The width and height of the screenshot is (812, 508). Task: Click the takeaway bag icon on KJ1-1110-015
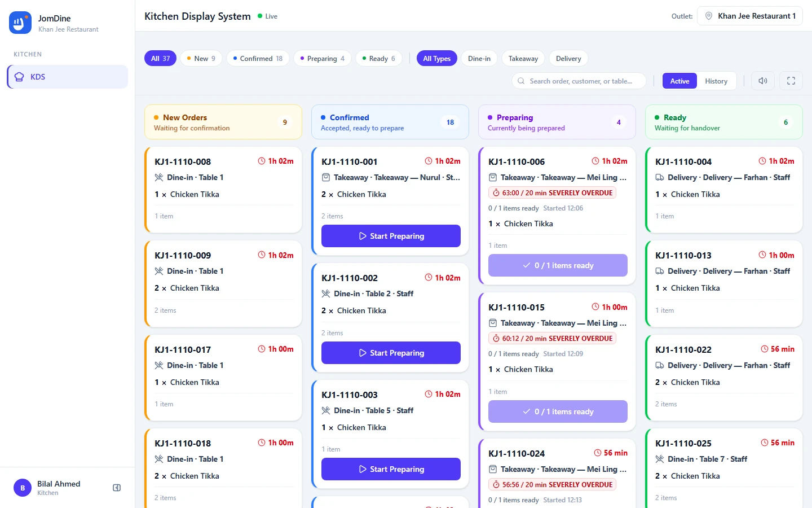click(492, 323)
